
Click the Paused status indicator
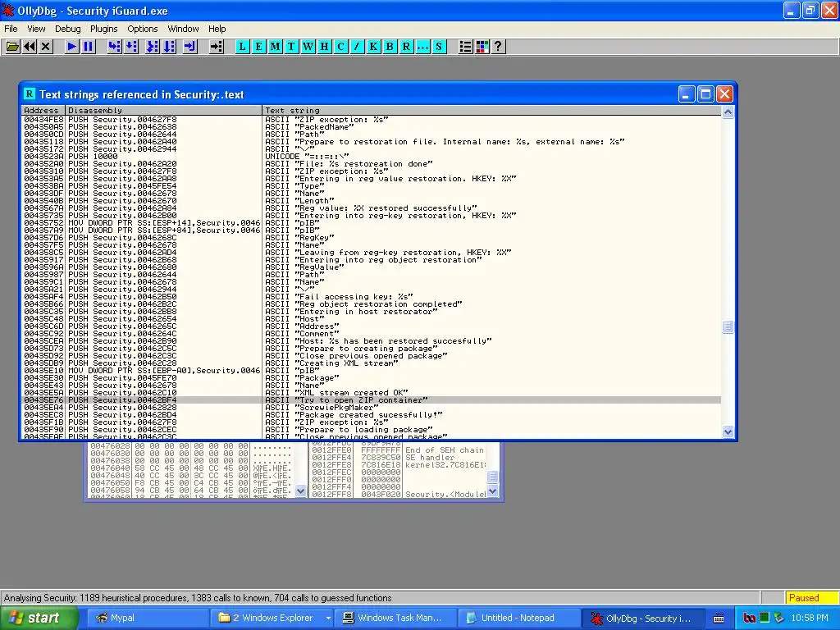pos(811,598)
